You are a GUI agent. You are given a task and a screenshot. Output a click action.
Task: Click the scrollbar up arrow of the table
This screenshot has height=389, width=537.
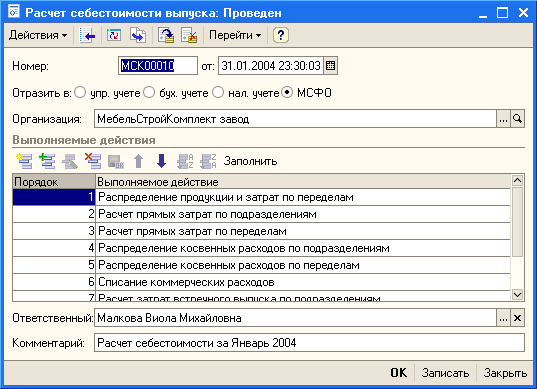517,180
